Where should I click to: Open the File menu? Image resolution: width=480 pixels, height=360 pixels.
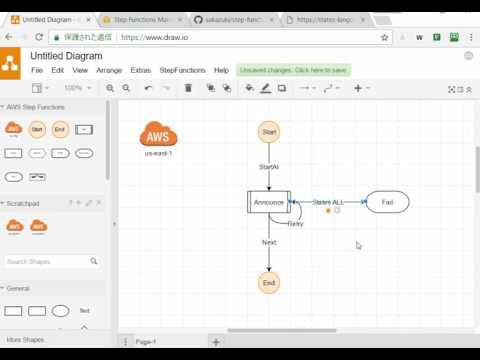37,70
